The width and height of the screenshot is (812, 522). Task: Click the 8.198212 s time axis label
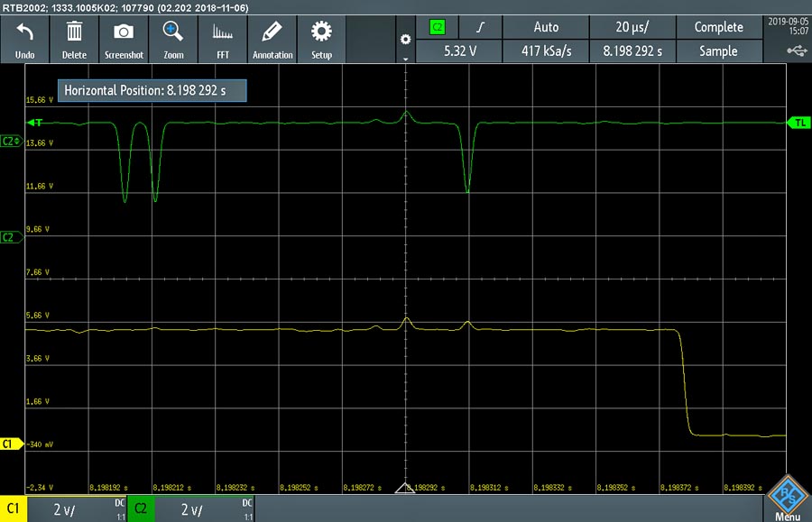(x=172, y=488)
